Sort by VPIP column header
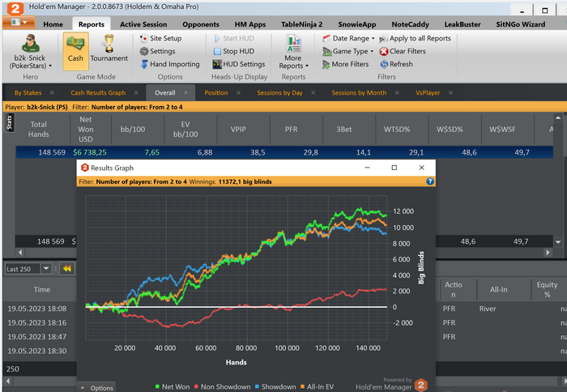The image size is (567, 392). (238, 129)
